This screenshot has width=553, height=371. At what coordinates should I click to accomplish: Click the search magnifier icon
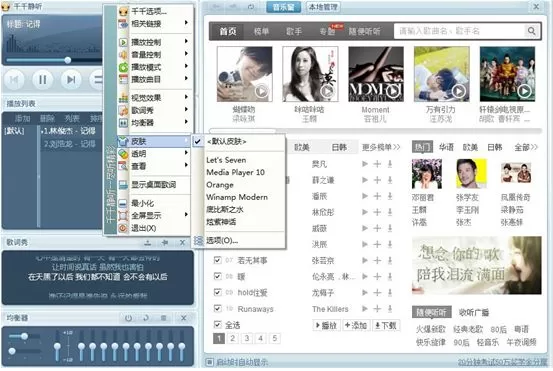coord(531,31)
